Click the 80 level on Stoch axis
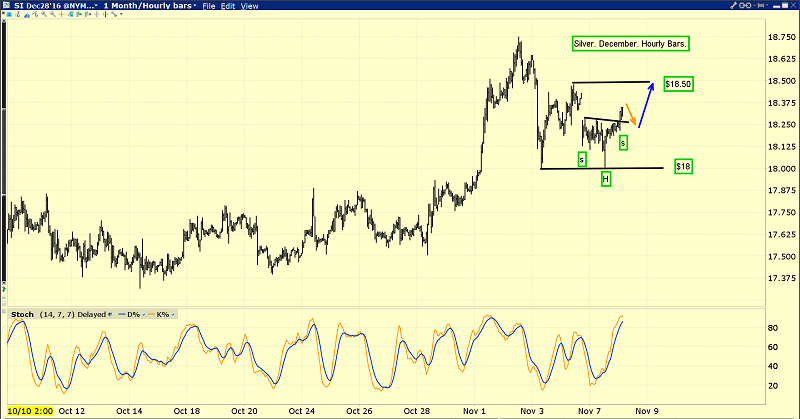The height and width of the screenshot is (419, 800). 773,328
